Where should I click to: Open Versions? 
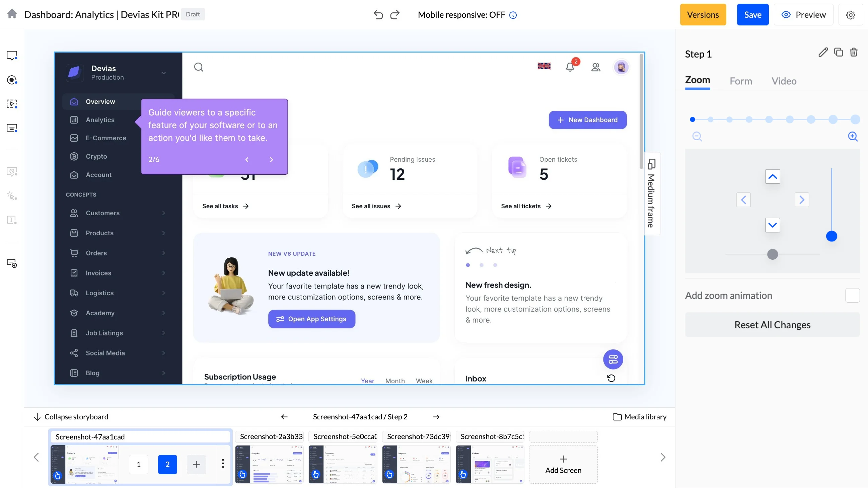pos(703,14)
